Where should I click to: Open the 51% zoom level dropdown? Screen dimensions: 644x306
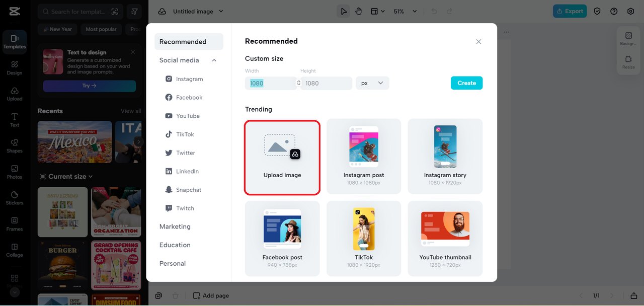tap(405, 11)
